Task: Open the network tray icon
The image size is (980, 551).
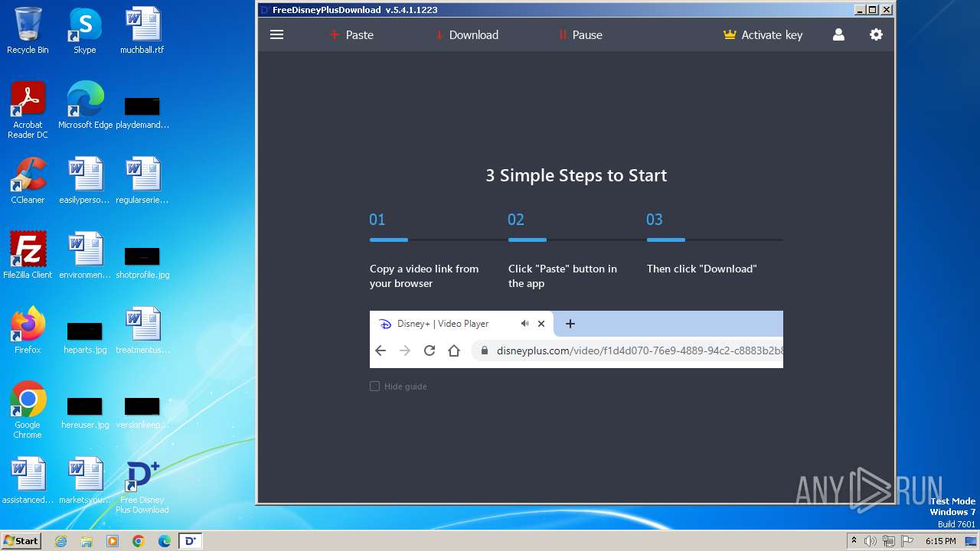Action: 889,541
